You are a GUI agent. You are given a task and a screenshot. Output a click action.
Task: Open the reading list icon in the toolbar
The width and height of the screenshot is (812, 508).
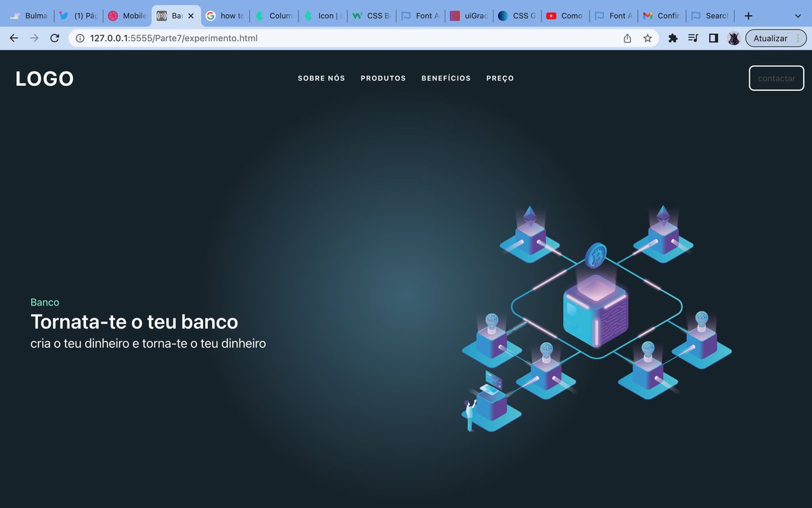click(x=693, y=38)
